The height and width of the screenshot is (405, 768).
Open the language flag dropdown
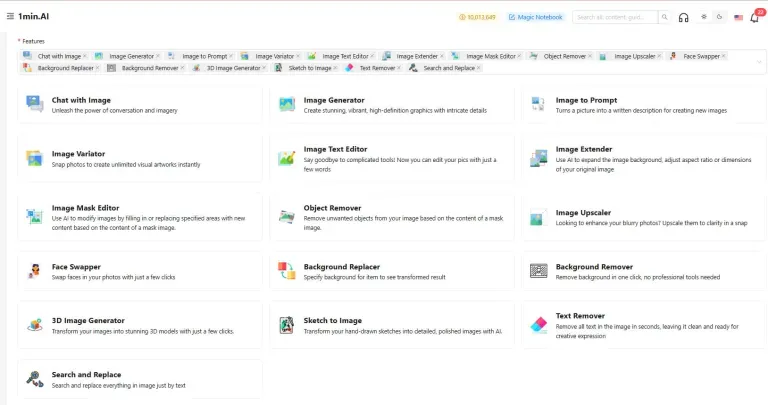(738, 18)
